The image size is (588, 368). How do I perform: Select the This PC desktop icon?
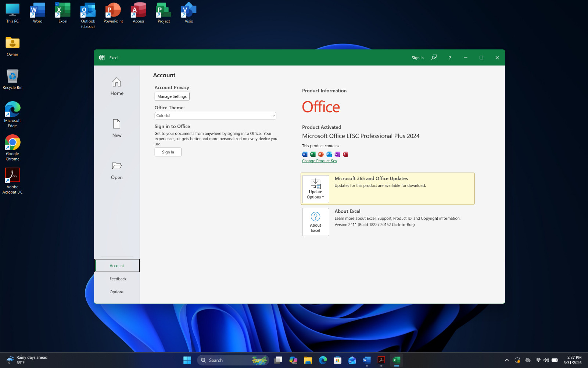click(12, 13)
